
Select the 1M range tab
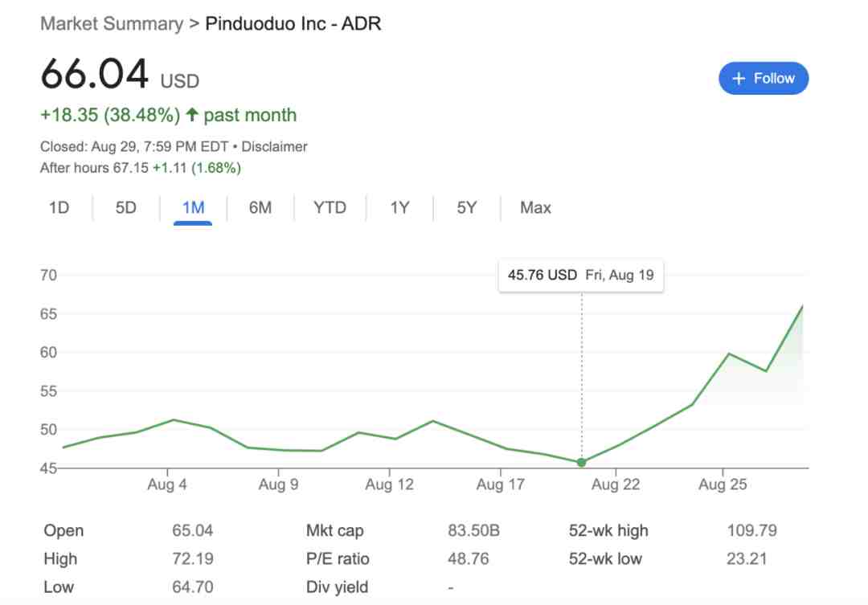(x=193, y=207)
